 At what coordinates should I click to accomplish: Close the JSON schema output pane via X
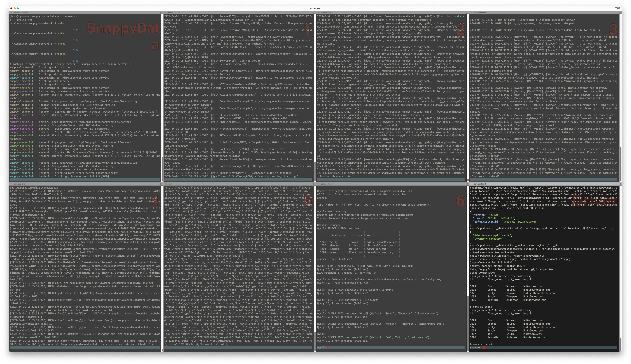(165, 184)
